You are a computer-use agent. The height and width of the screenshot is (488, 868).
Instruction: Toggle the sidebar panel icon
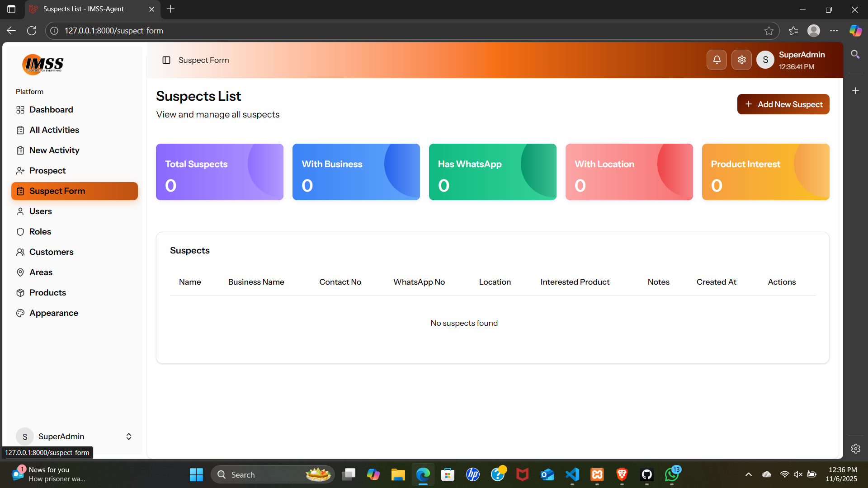[x=166, y=60]
